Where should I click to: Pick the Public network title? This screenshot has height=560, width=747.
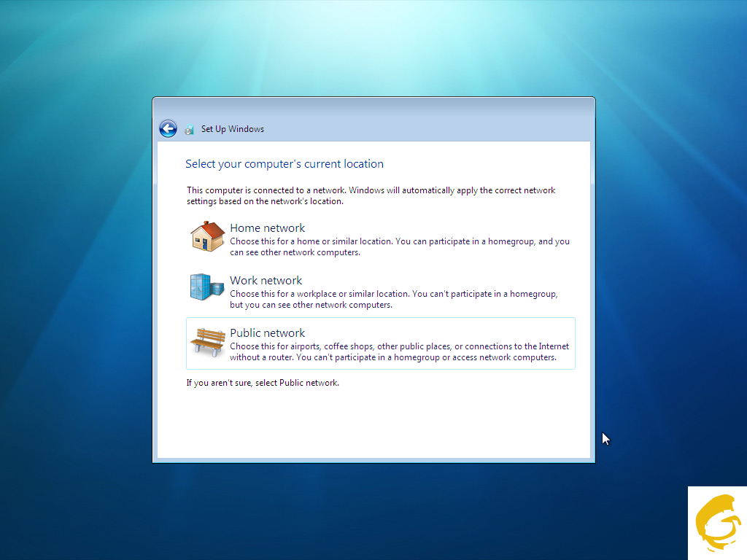(x=267, y=333)
